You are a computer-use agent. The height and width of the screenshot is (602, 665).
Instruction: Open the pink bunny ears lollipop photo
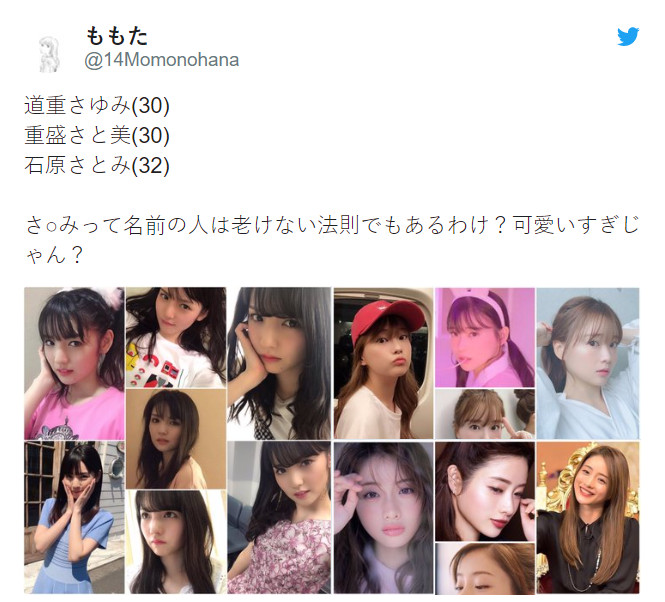click(485, 338)
